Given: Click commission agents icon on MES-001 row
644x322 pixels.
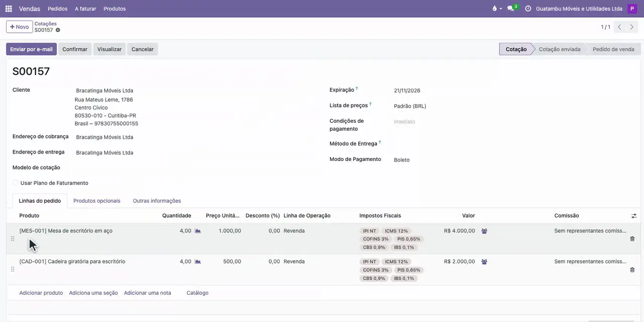Looking at the screenshot, I should [484, 231].
